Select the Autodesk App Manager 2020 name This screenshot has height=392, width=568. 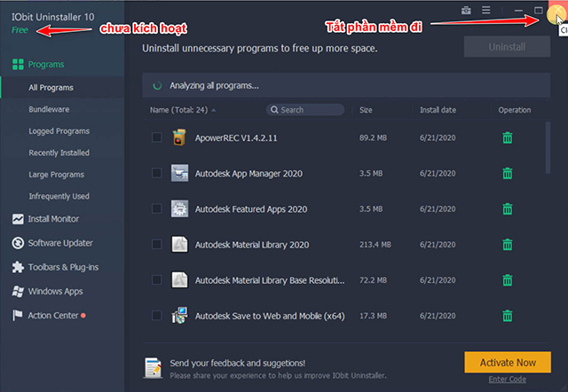[248, 174]
